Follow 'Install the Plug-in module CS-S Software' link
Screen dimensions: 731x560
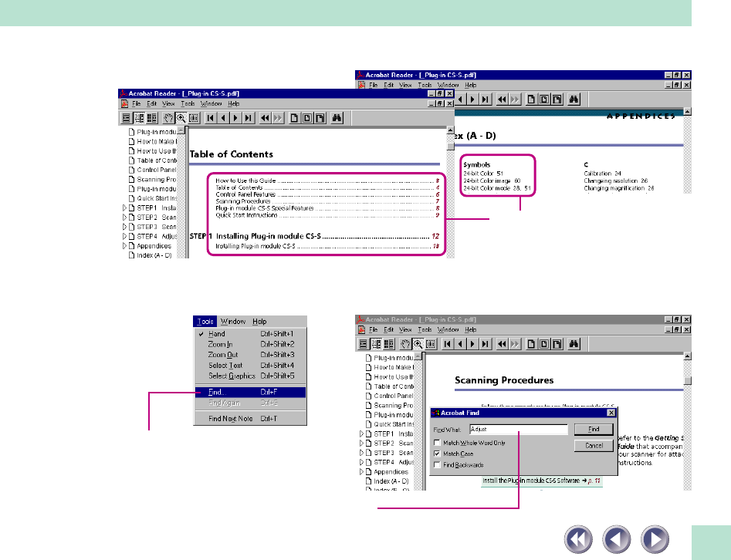pos(541,481)
